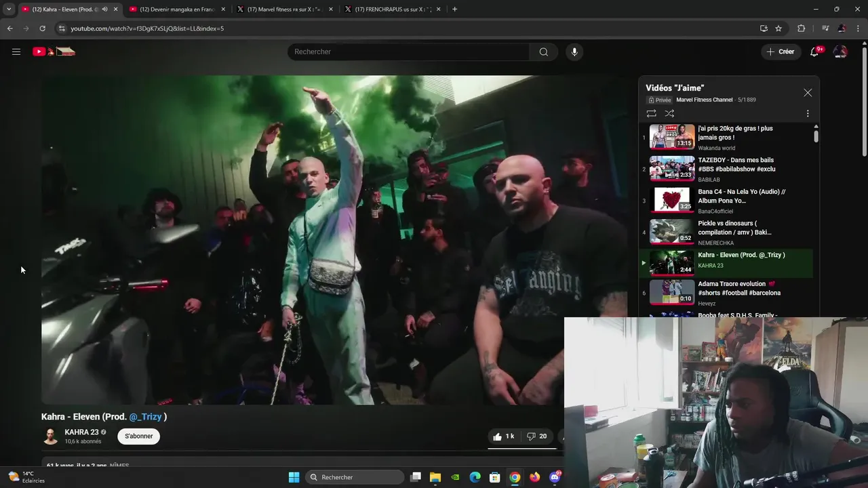Switch to the Marvel fitness sur X tab
Viewport: 868px width, 488px height.
[283, 9]
